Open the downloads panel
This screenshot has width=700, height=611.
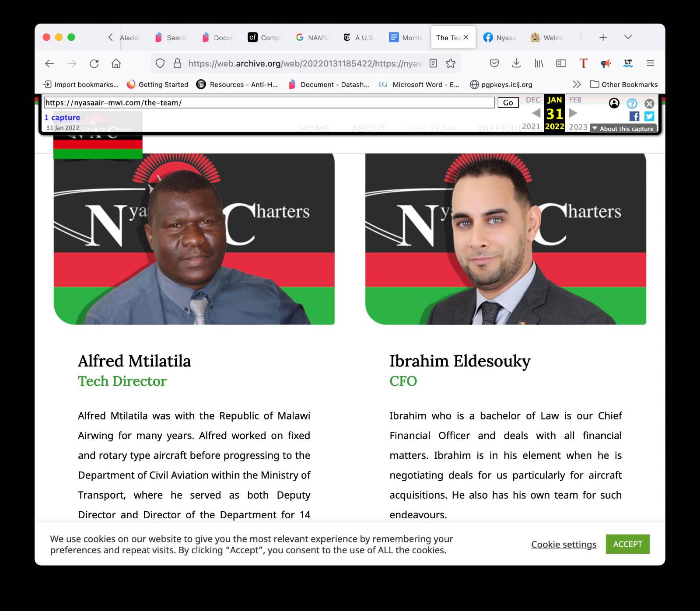(x=516, y=63)
